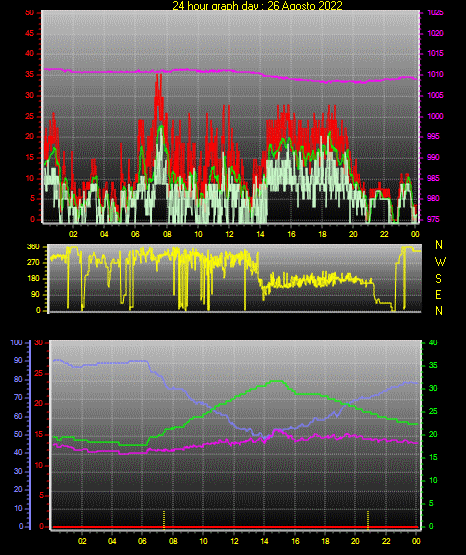466x555 pixels.
Task: Select the N compass label at top
Action: tap(439, 245)
